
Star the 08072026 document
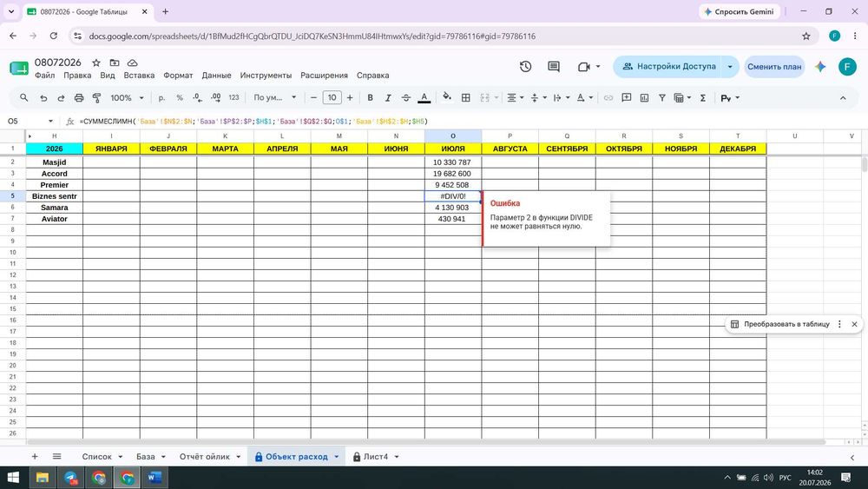point(96,63)
